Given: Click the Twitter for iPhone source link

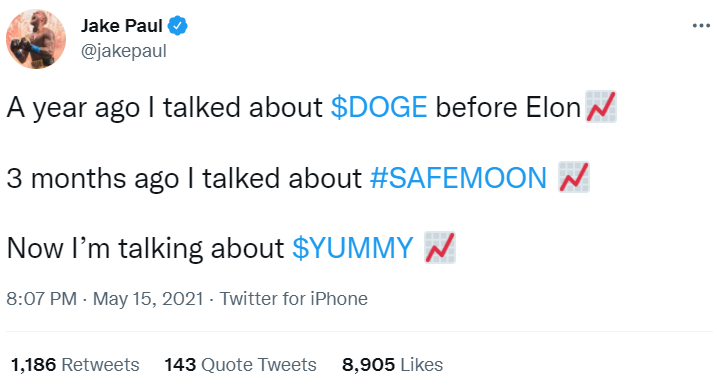Looking at the screenshot, I should [294, 299].
